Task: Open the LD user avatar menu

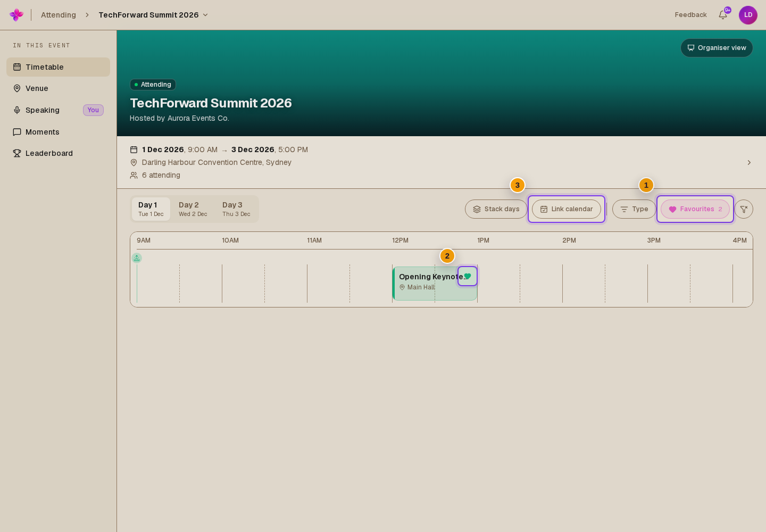Action: click(x=748, y=15)
